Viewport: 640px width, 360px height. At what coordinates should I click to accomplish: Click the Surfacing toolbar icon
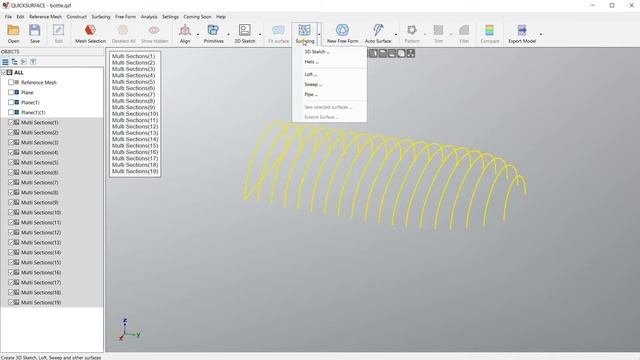pyautogui.click(x=304, y=30)
